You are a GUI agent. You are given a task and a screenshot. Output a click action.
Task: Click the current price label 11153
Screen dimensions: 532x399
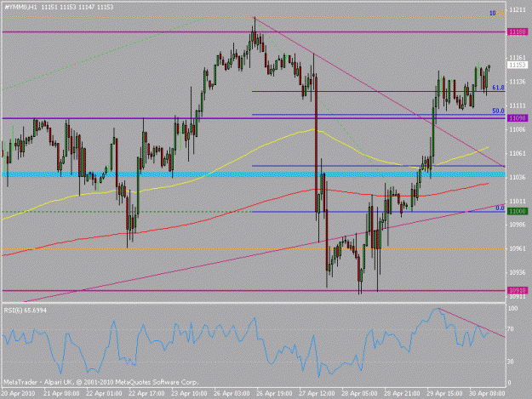point(518,65)
